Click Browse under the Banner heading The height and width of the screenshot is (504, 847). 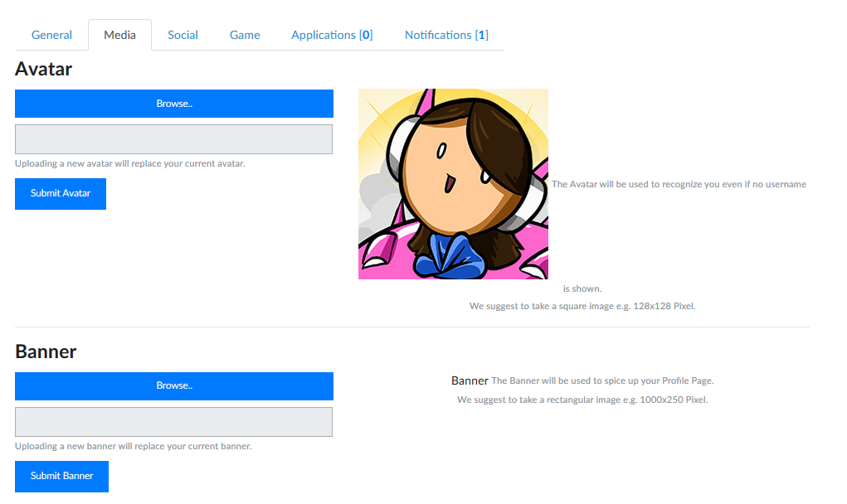[x=174, y=385]
